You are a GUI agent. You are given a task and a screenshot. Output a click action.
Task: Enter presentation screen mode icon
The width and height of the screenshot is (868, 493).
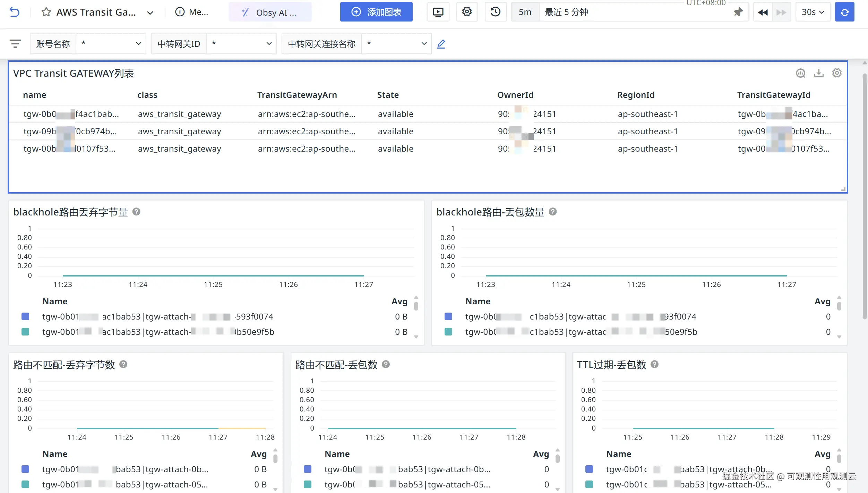click(438, 12)
